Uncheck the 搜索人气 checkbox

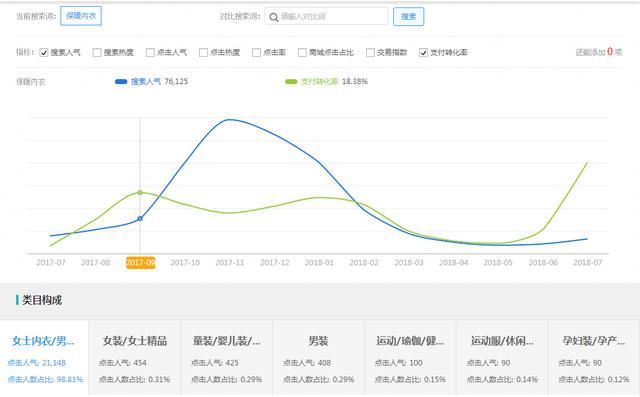coord(44,53)
